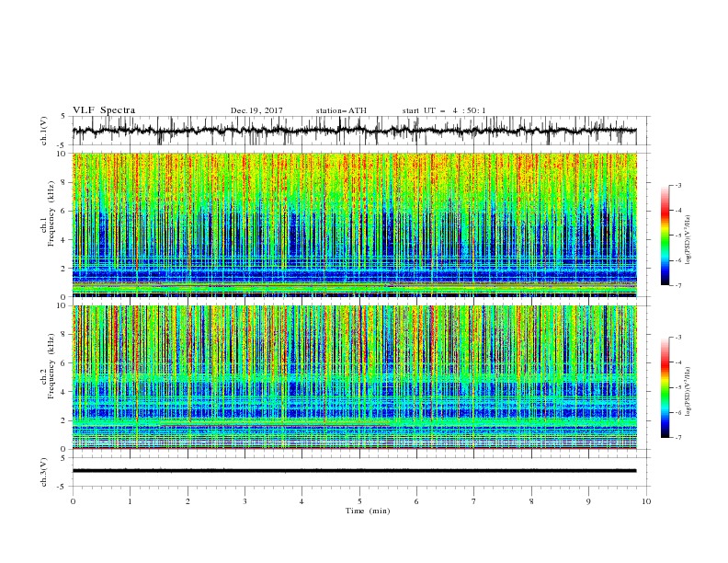Click the ch.1 colorbar log(PSD) unit label

point(688,240)
